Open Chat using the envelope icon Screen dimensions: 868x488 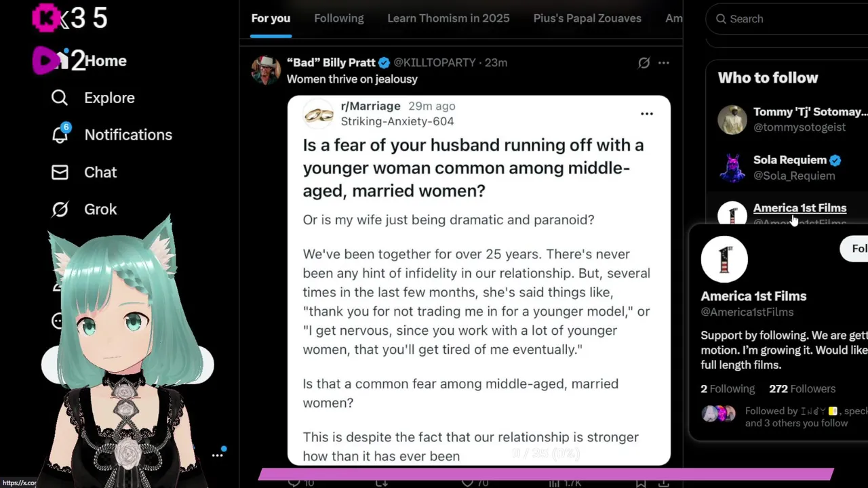[60, 172]
